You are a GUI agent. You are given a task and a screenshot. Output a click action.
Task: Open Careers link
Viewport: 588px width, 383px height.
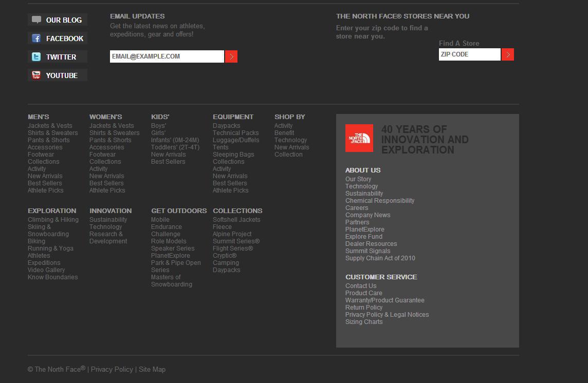coord(357,207)
